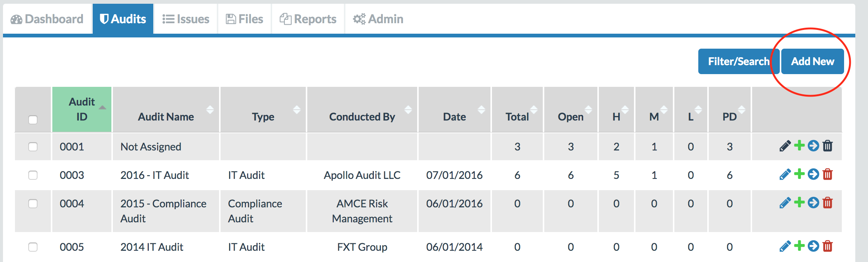Delete audit 0001 using the trash icon
Screen dimensions: 868x262
tap(828, 146)
